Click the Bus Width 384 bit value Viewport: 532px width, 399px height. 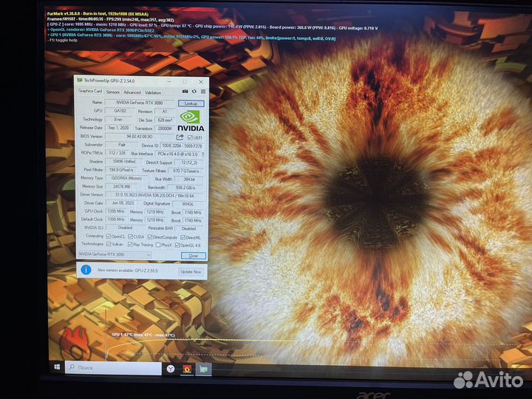(x=189, y=179)
